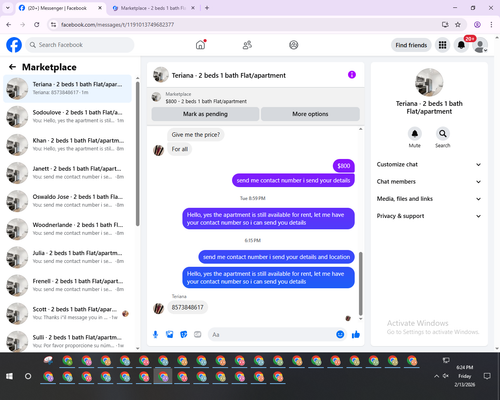The height and width of the screenshot is (400, 500).
Task: Open the Oswaldo Jose conversation
Action: (x=67, y=201)
